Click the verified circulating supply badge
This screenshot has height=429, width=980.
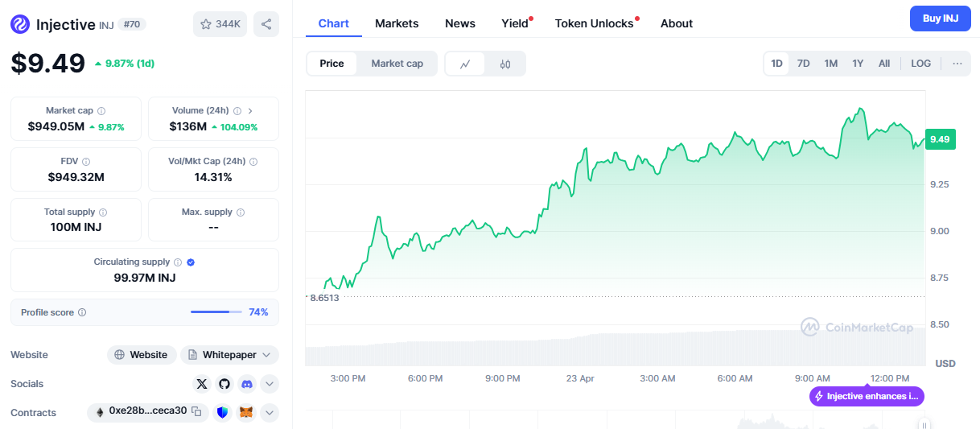coord(191,262)
